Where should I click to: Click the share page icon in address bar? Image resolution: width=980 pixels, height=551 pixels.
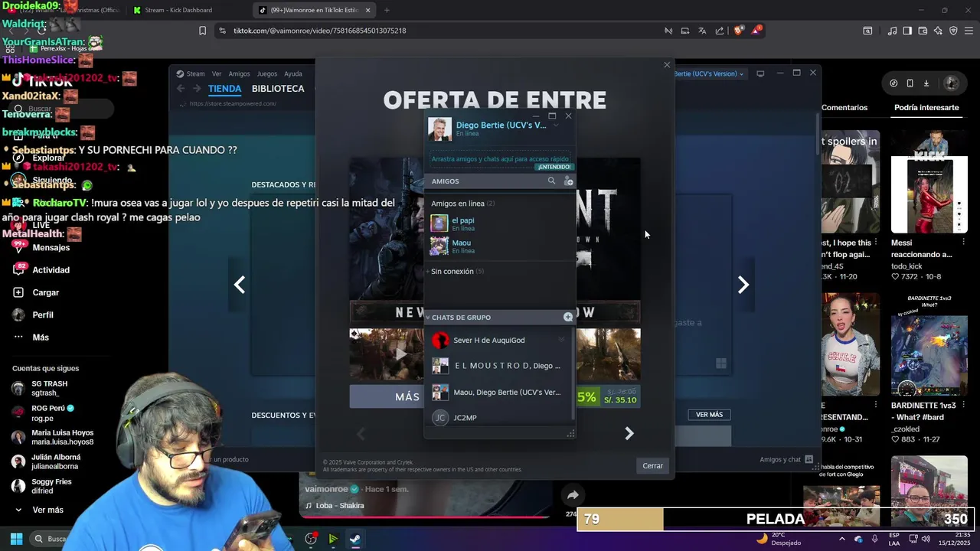[720, 31]
